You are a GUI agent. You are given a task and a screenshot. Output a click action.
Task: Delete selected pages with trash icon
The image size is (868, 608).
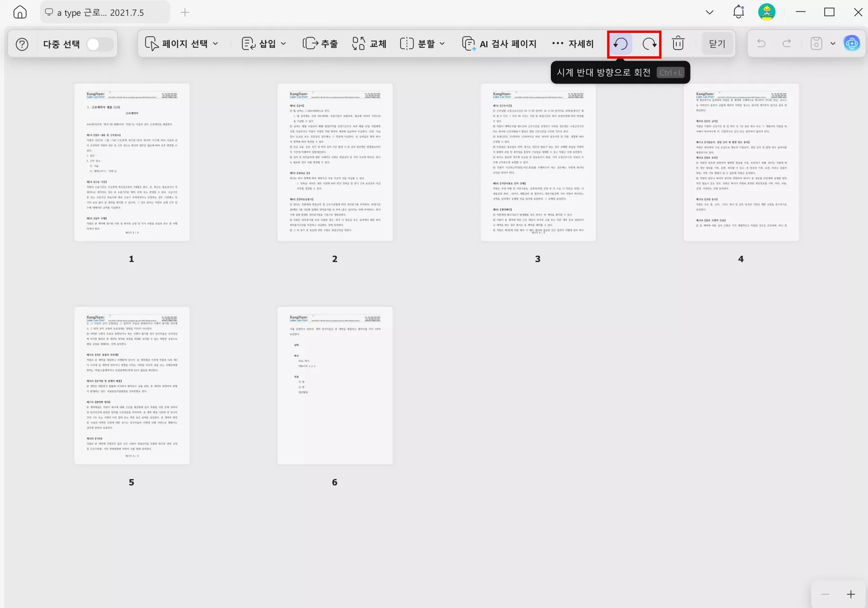coord(678,43)
